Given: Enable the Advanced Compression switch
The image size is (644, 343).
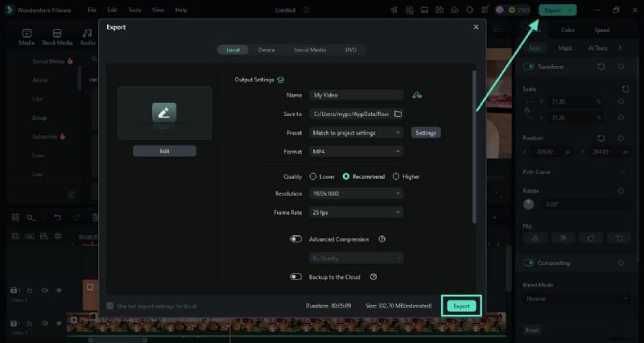Looking at the screenshot, I should (x=296, y=238).
